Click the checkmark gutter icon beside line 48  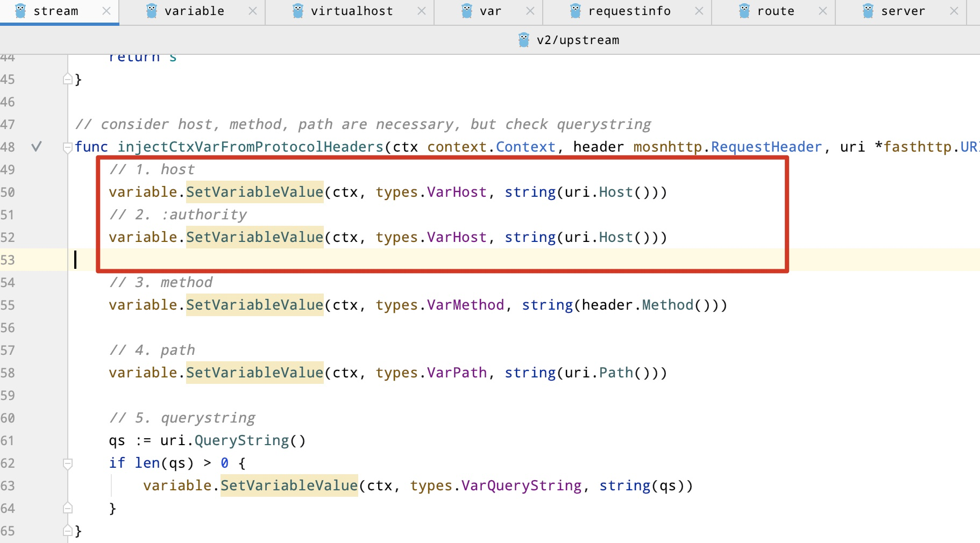[37, 147]
